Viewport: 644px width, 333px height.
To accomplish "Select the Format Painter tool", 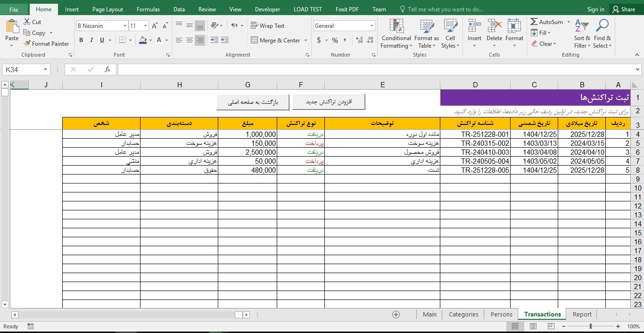I will click(46, 43).
